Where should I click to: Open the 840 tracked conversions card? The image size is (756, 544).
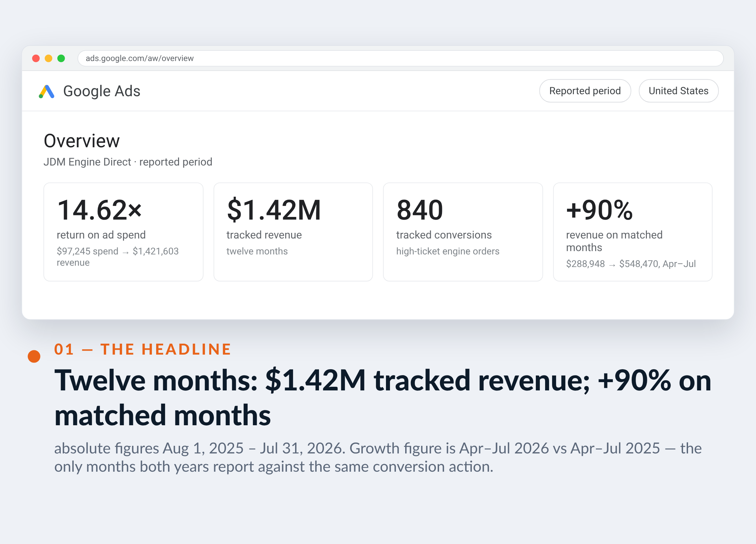tap(463, 232)
